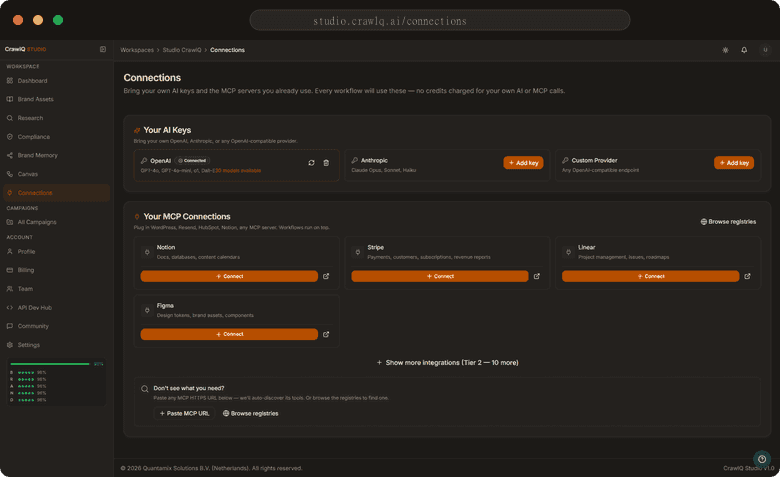This screenshot has height=477, width=780.
Task: Open Settings in the sidebar
Action: [x=57, y=345]
